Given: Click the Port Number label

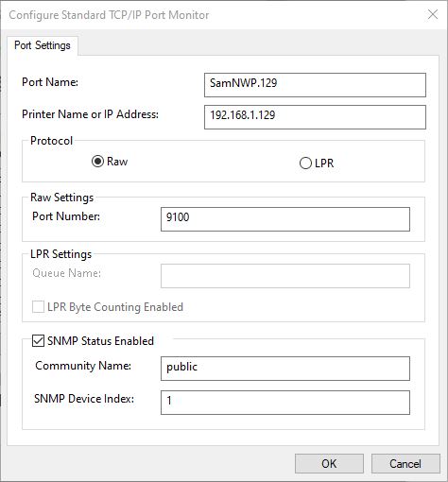Looking at the screenshot, I should click(x=66, y=216).
